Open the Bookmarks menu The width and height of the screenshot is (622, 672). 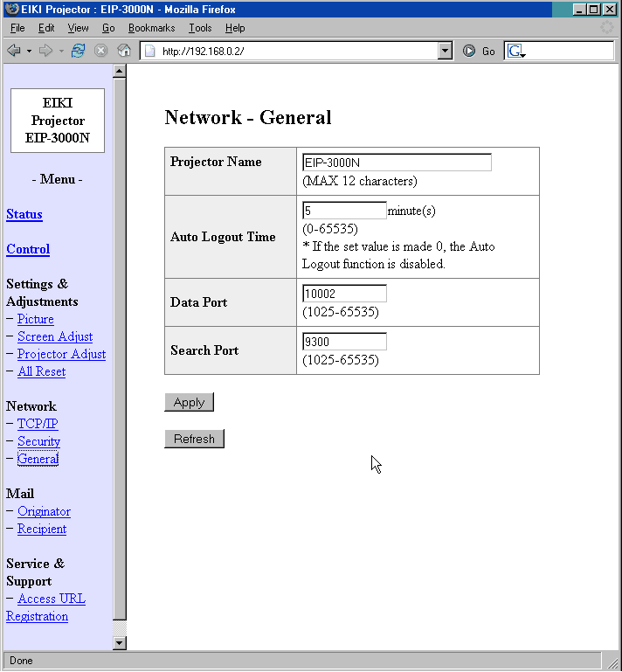152,28
